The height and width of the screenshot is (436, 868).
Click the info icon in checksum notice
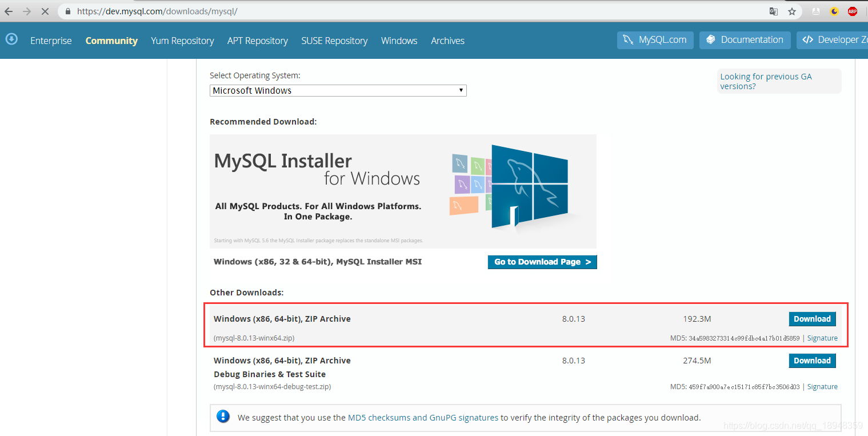(x=223, y=417)
